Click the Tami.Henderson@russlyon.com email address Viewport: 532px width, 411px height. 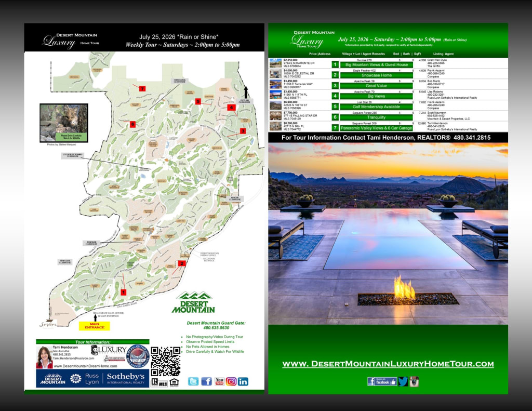pos(74,358)
